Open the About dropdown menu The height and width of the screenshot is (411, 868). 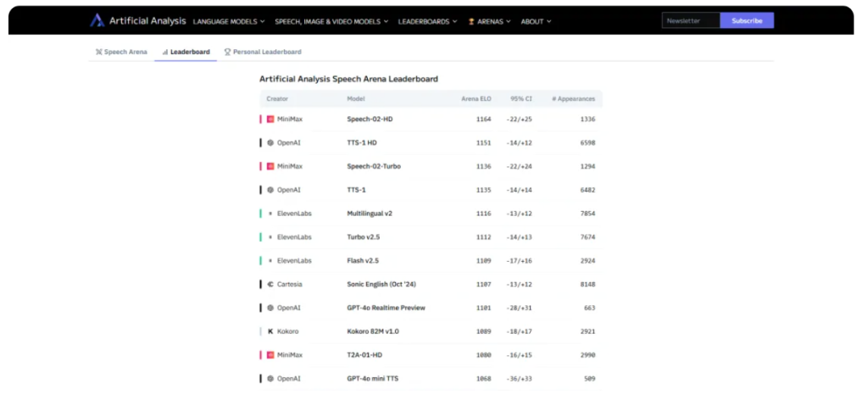(536, 21)
